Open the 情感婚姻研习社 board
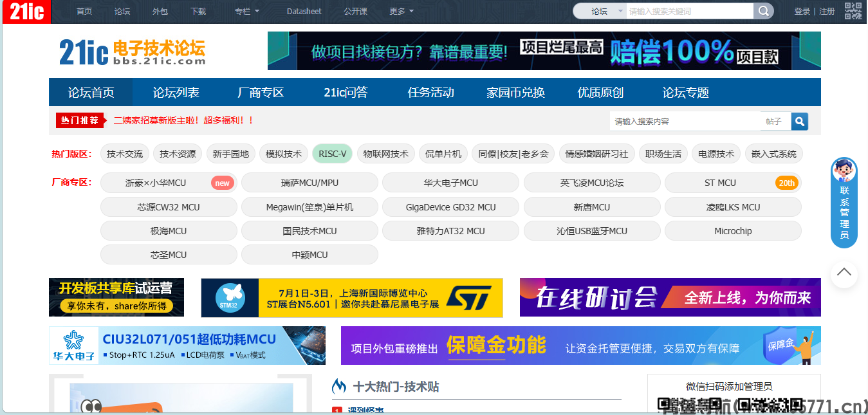 click(596, 154)
